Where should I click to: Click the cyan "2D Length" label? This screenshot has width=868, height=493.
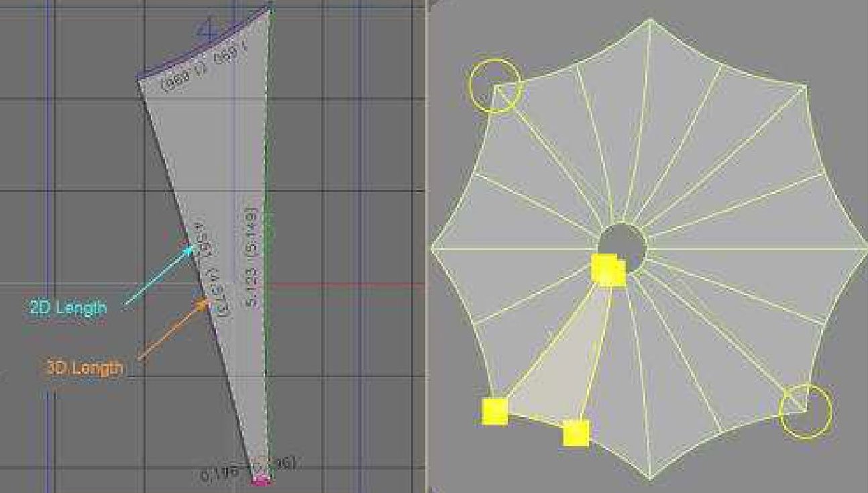(68, 309)
